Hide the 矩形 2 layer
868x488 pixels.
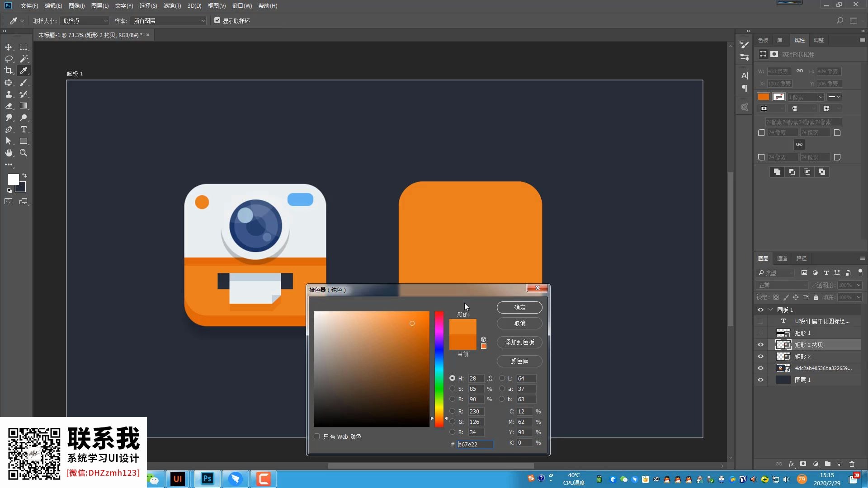760,357
